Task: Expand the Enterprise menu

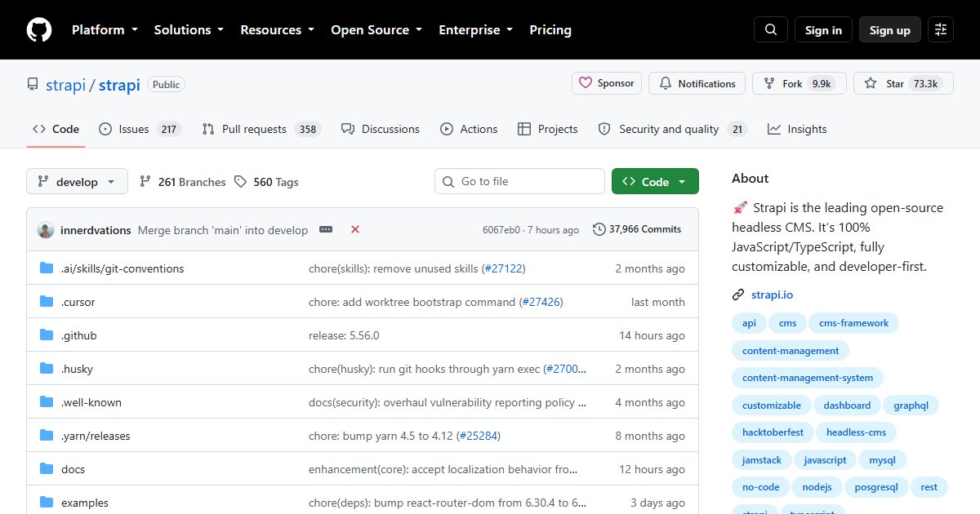Action: coord(476,29)
